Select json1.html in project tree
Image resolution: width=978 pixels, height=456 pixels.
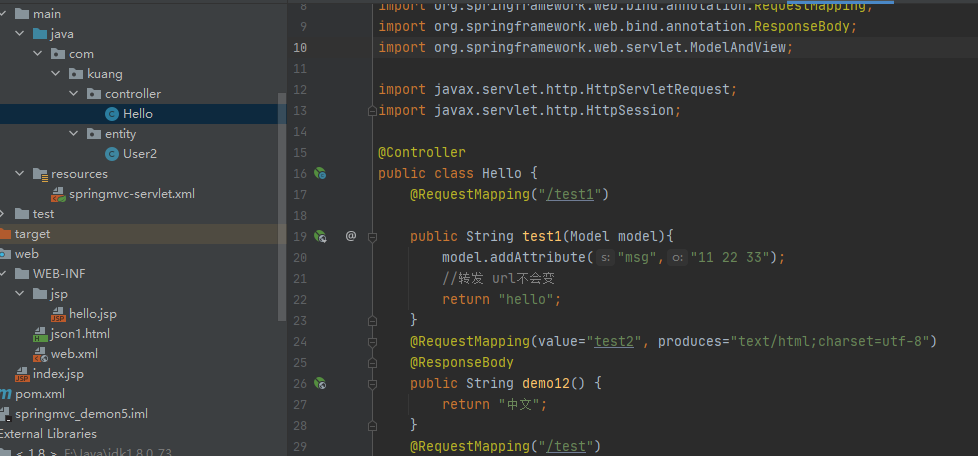point(80,334)
